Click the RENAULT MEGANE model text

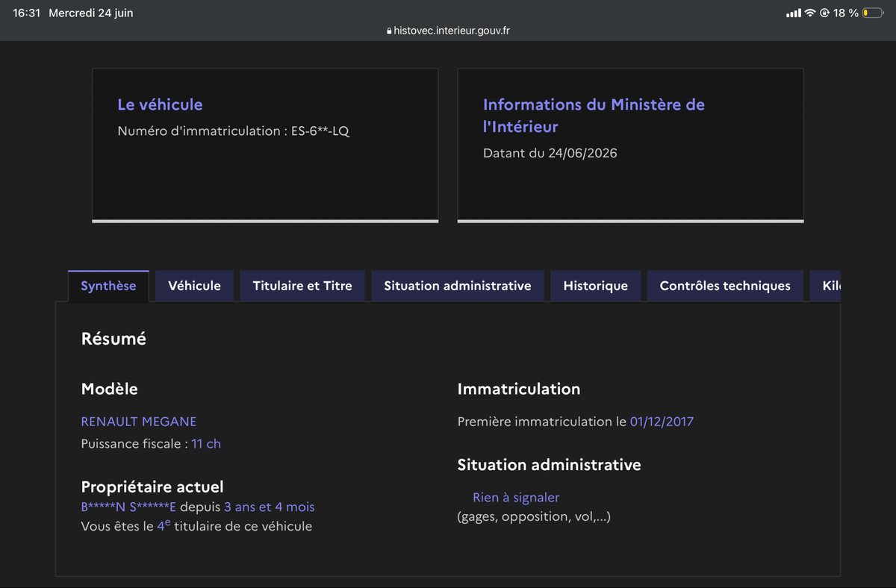tap(139, 422)
